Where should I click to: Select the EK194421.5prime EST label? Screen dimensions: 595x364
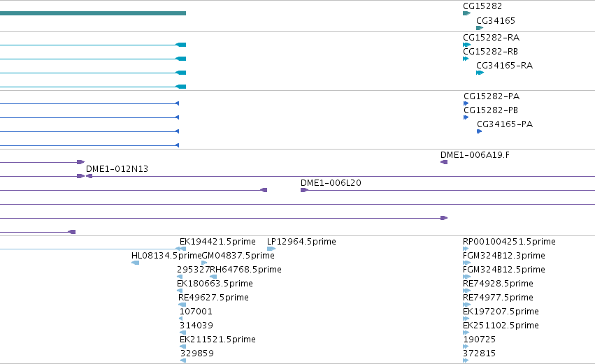(217, 242)
